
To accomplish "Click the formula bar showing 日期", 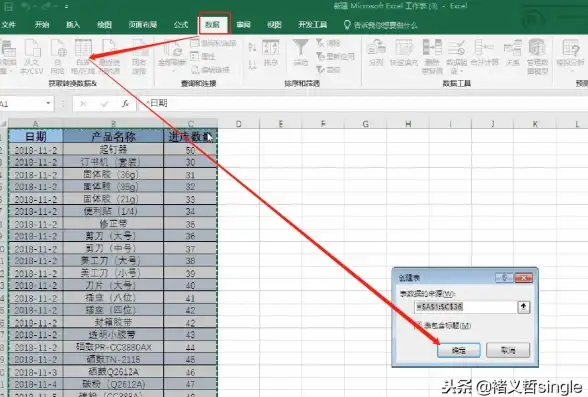I will [363, 103].
